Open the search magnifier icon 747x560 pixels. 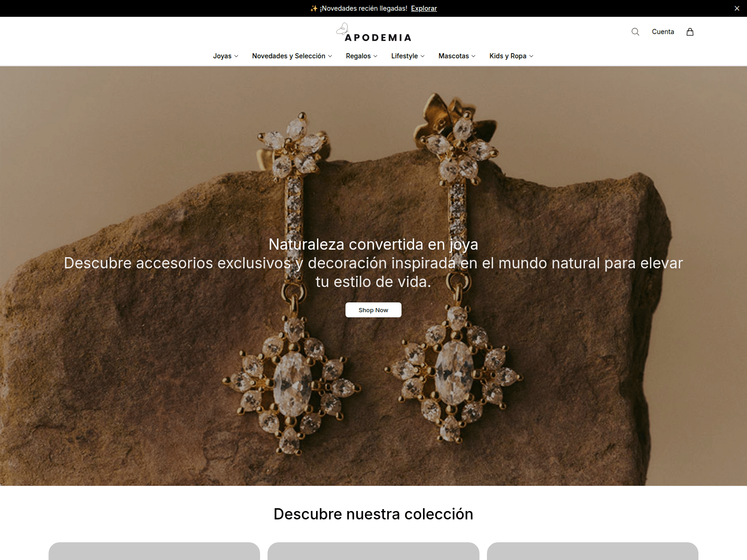[x=635, y=32]
